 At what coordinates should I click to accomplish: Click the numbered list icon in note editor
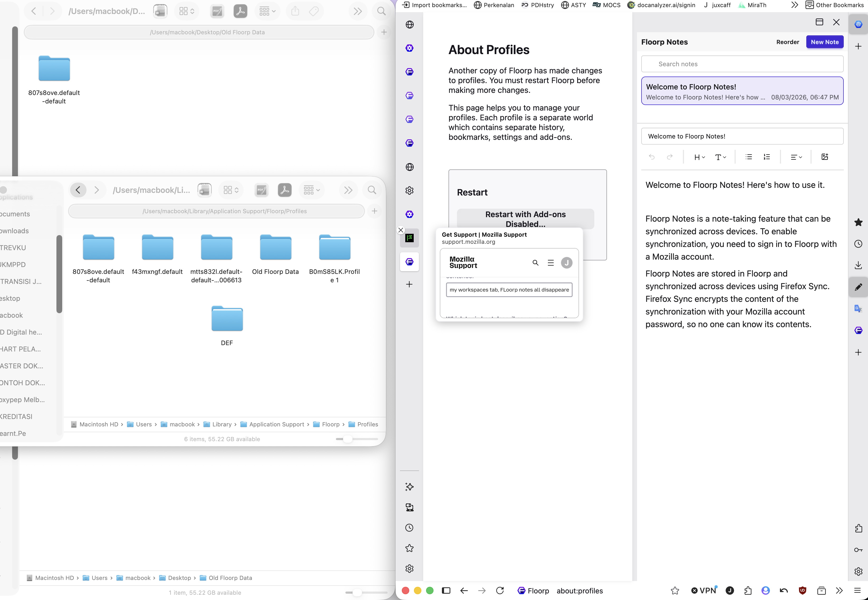(766, 157)
